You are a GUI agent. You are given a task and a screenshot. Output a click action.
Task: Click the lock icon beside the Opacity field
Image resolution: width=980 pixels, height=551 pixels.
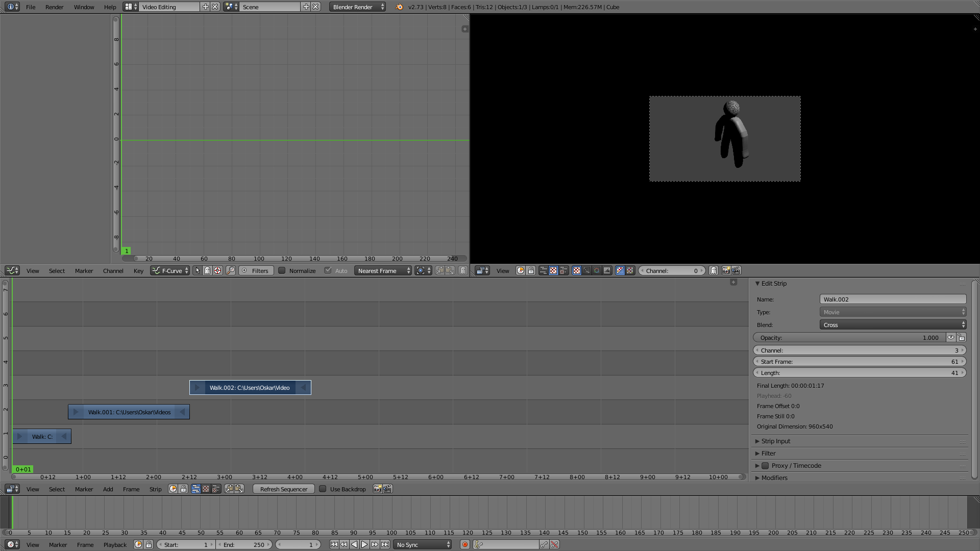pyautogui.click(x=961, y=337)
